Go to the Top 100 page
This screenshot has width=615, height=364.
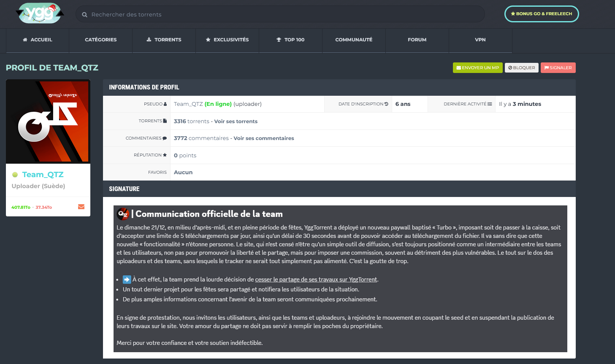pos(290,40)
